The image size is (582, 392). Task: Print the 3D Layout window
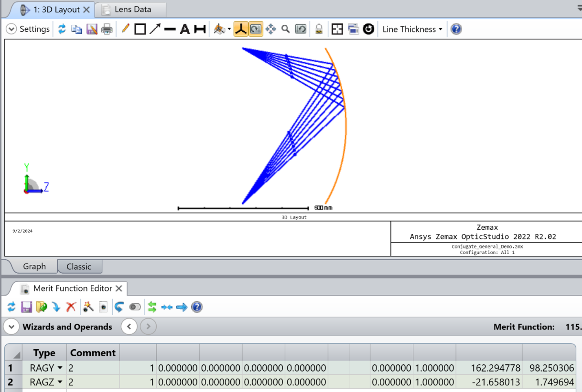107,29
